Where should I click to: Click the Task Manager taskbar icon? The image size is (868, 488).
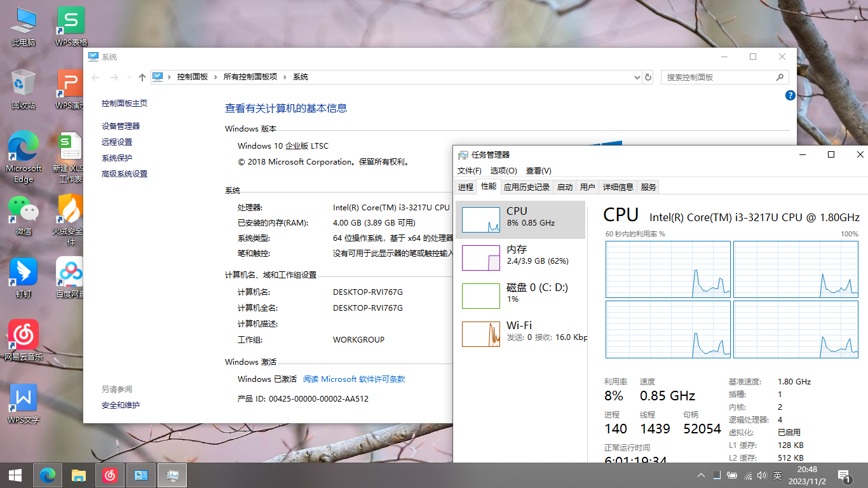[172, 475]
